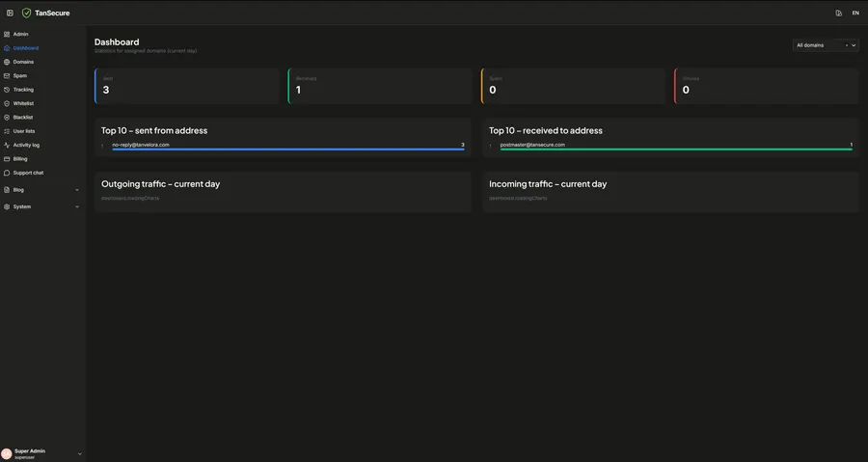Open Tracking via its sidebar icon
Image resolution: width=868 pixels, height=462 pixels.
(x=7, y=90)
